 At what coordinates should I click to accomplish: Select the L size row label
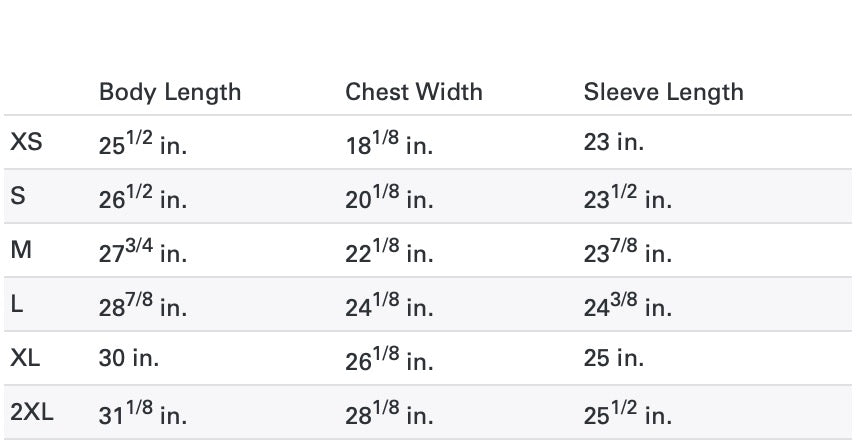17,305
